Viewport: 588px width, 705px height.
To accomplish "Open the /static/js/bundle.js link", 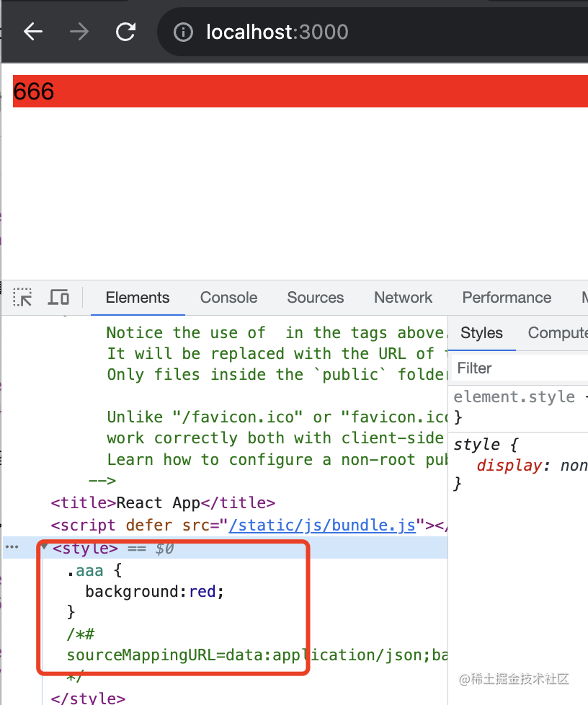I will click(x=322, y=526).
